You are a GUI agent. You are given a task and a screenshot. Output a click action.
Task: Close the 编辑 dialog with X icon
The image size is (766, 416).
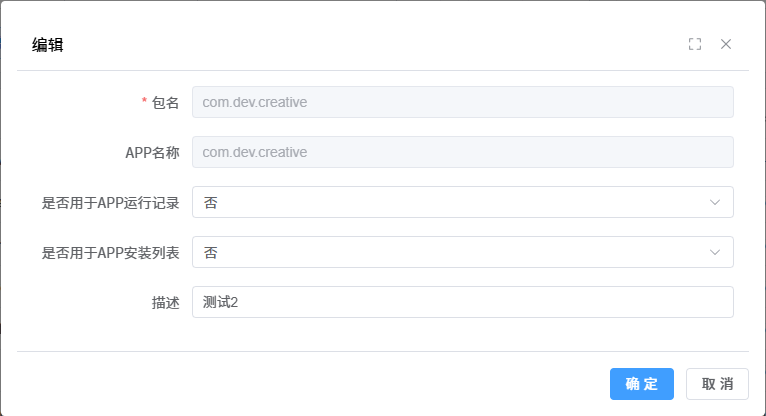(726, 44)
